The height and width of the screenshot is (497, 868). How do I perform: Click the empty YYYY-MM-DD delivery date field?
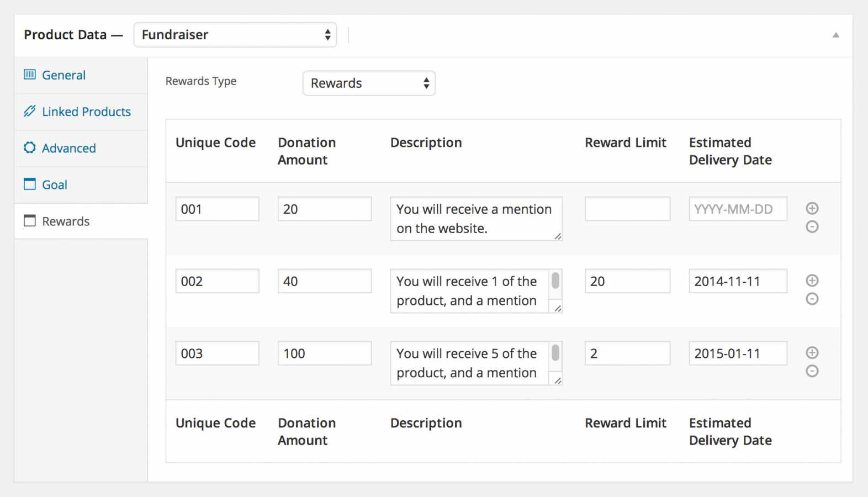click(x=738, y=209)
